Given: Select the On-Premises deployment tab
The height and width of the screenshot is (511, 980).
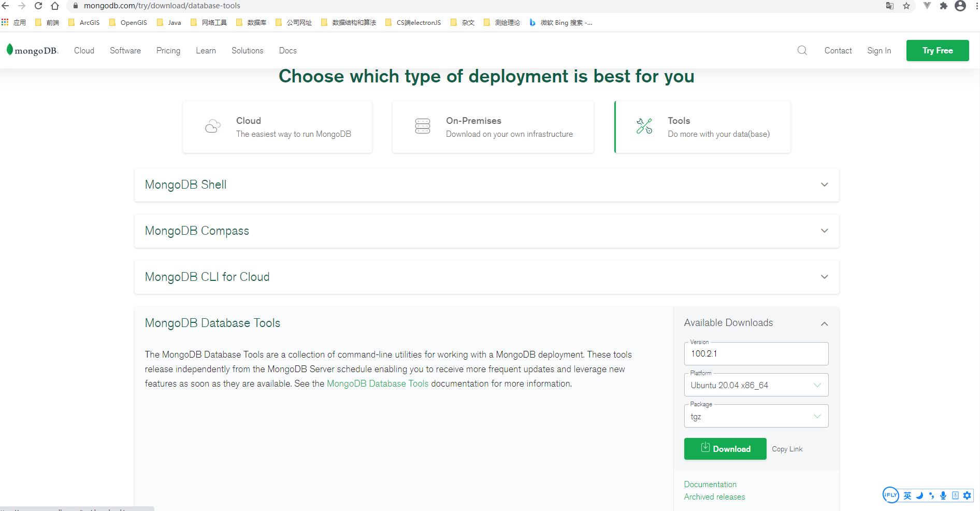Looking at the screenshot, I should 493,127.
